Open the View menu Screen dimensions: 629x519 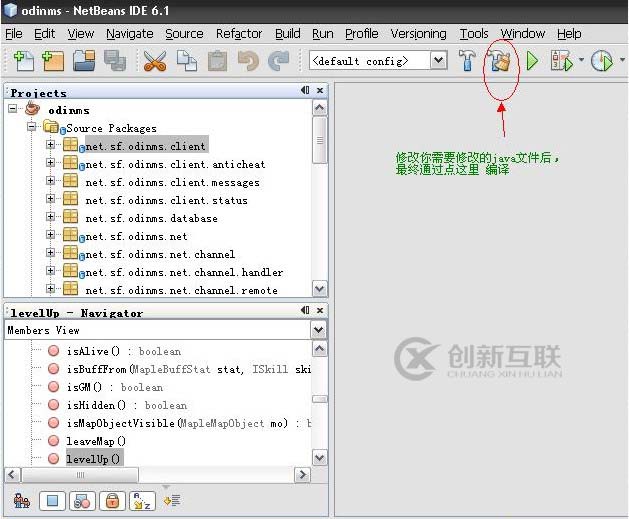pos(81,34)
